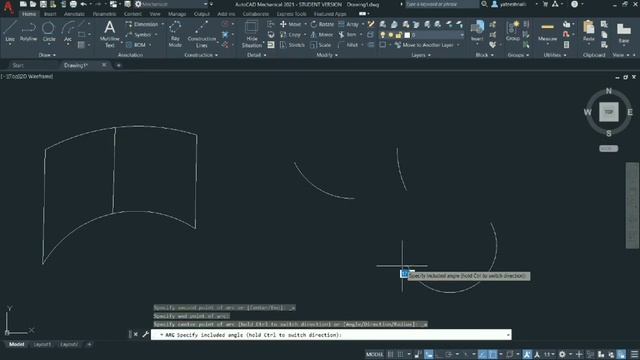
Task: Expand the Draw panel dropdown
Action: coord(47,55)
